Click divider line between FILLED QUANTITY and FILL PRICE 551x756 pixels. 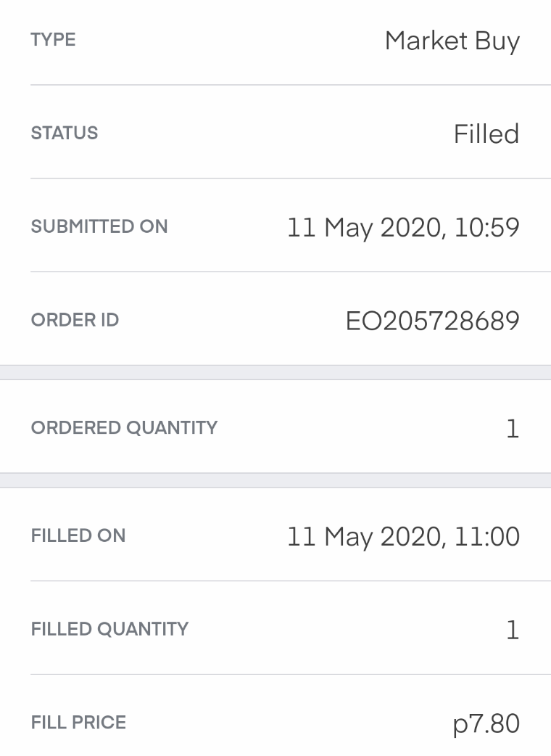click(x=290, y=674)
